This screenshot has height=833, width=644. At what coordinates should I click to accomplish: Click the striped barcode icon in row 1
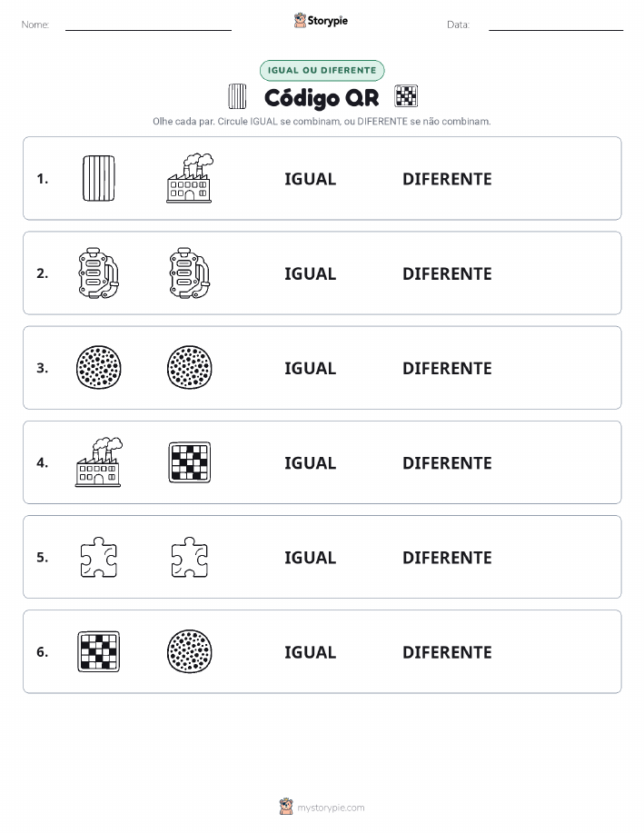pos(99,178)
